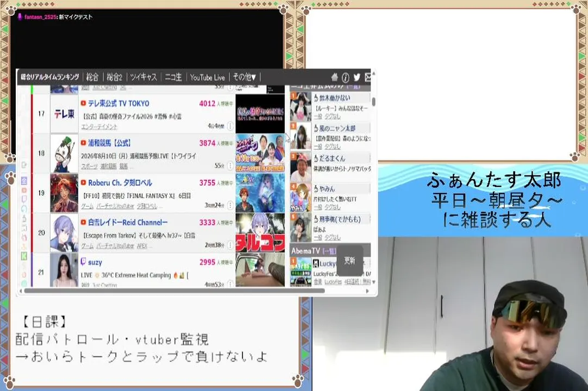588x391 pixels.
Task: Click YouTube icon beside Roberu Ch. 夕刻ロベル
Action: pyautogui.click(x=83, y=182)
